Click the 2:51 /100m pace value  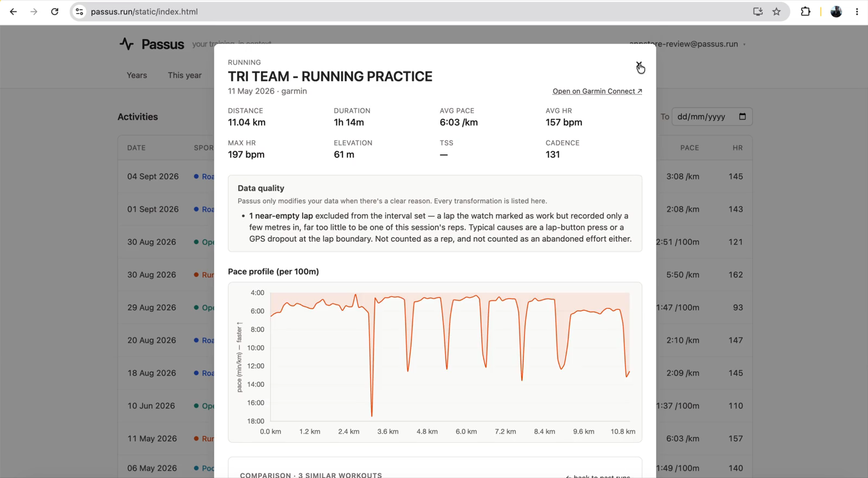click(x=678, y=242)
